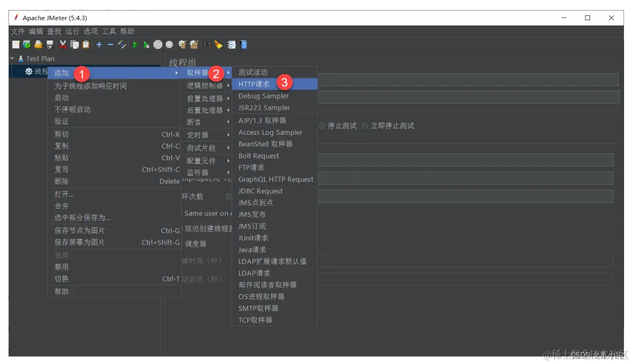Click the Copy toolbar icon
Image resolution: width=632 pixels, height=364 pixels.
pyautogui.click(x=75, y=45)
